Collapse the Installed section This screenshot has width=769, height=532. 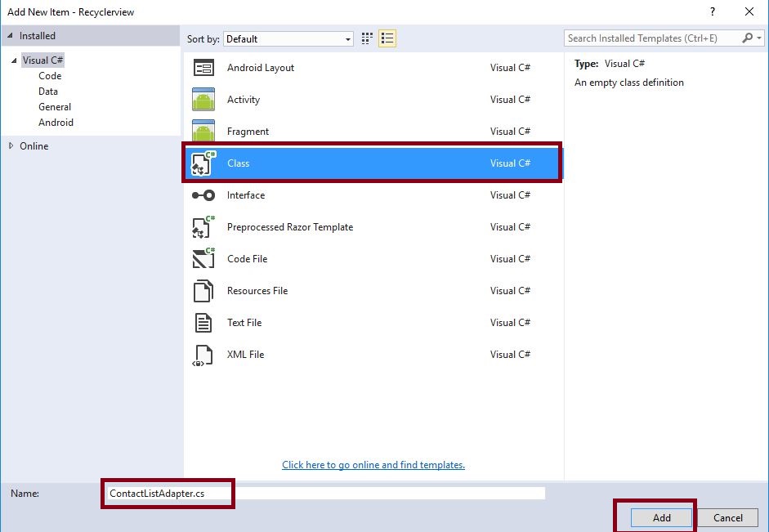[10, 36]
